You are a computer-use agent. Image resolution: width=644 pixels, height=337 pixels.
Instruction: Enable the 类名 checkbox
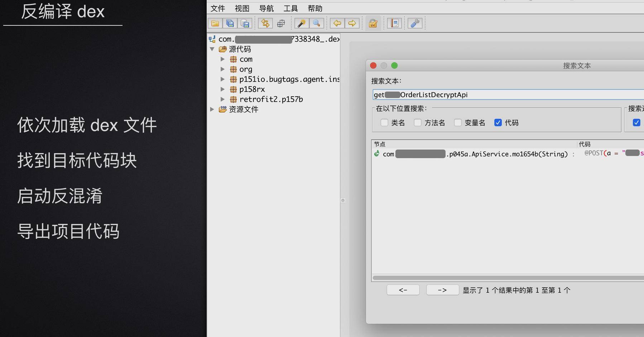(384, 123)
